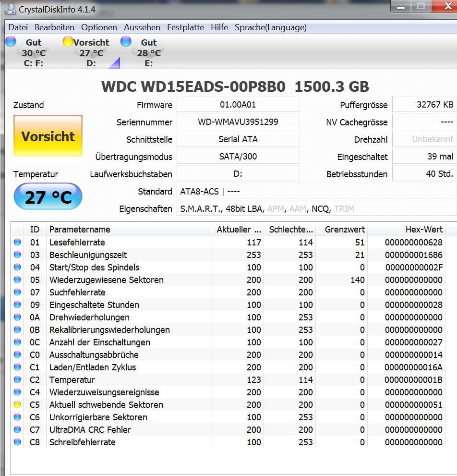Click the Laufwerksbuchstaben D: field

click(x=238, y=174)
